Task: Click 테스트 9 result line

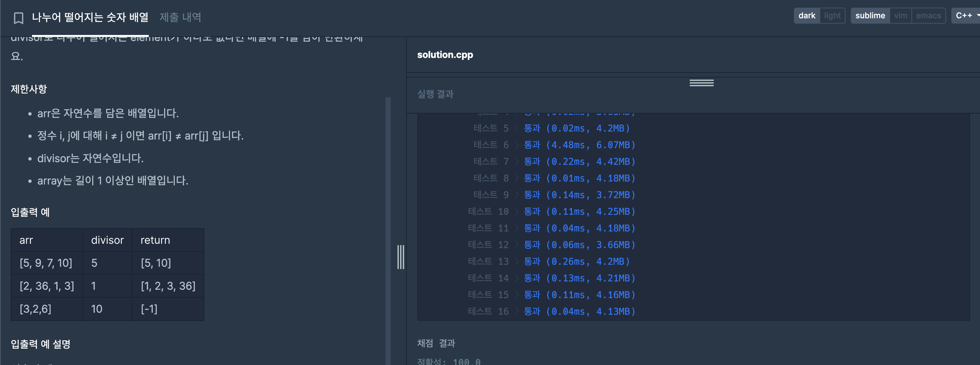Action: (554, 195)
